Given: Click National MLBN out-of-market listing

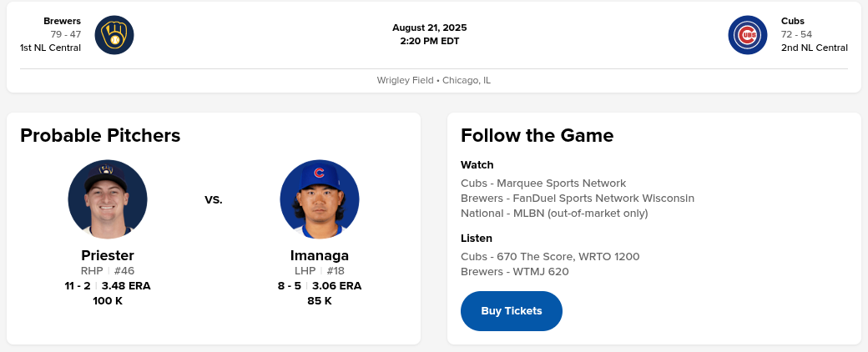Looking at the screenshot, I should [554, 213].
